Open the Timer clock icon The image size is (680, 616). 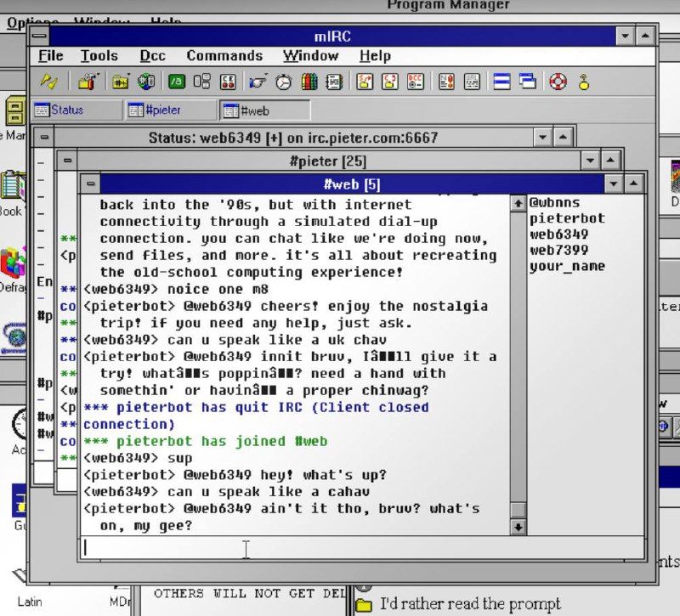click(283, 82)
